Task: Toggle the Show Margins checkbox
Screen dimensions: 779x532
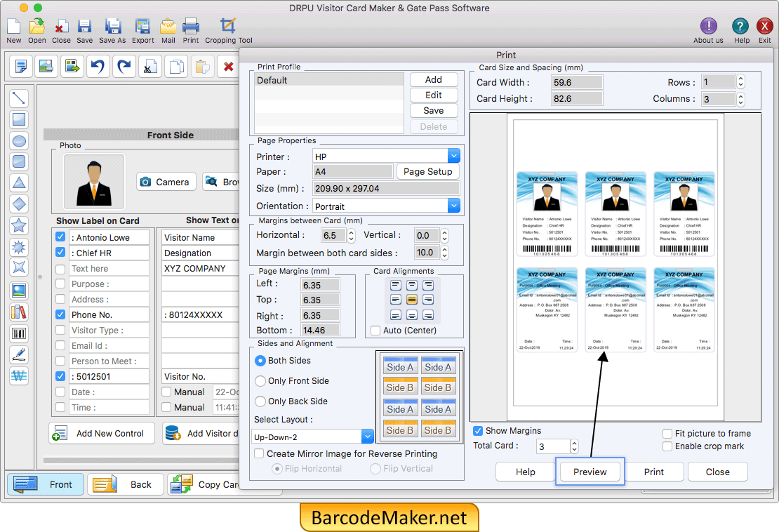Action: [478, 431]
